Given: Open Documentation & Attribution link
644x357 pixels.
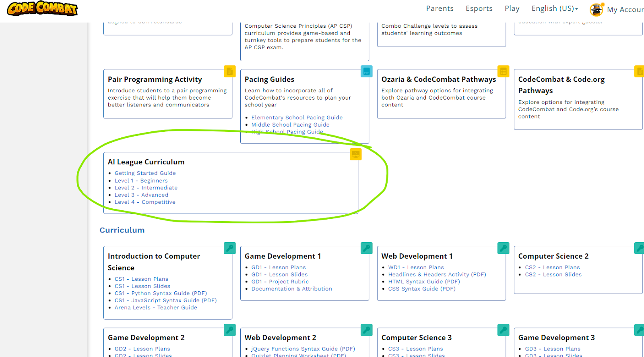Looking at the screenshot, I should (x=291, y=289).
